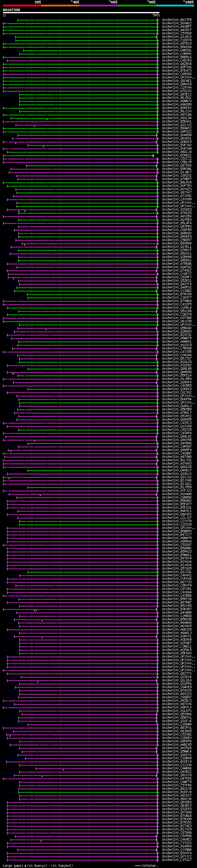Select hit label UniRef100_B2JYR6
This screenshot has width=197, height=868.
pos(176,480)
